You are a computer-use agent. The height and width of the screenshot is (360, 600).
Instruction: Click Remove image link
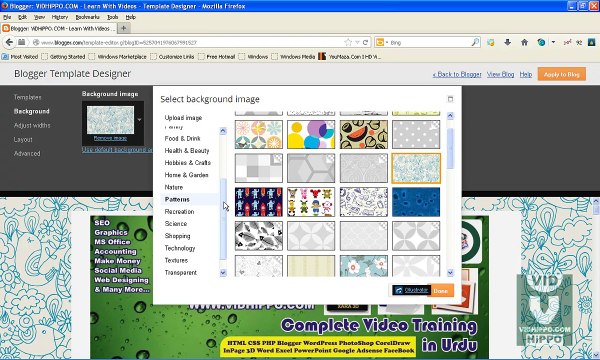pos(110,138)
